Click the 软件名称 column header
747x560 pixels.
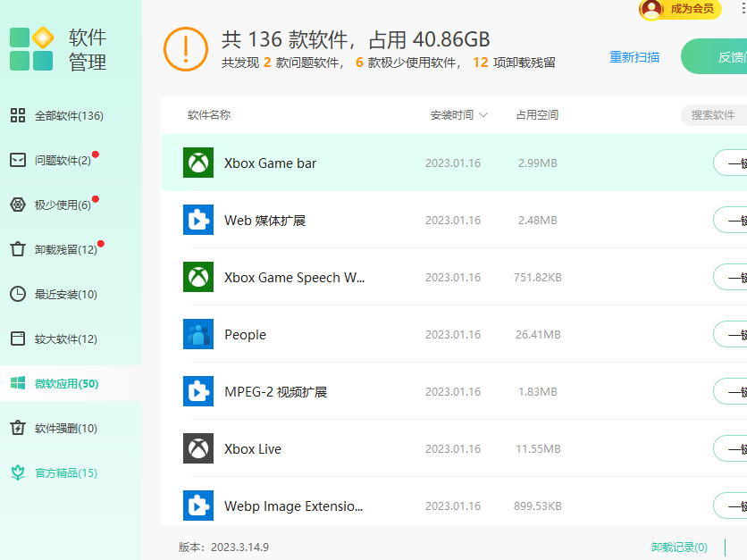pyautogui.click(x=209, y=114)
